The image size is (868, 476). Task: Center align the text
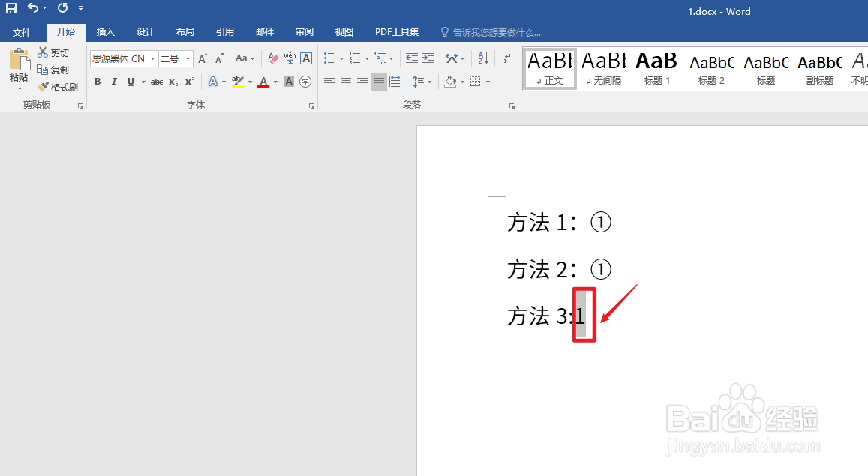click(345, 82)
